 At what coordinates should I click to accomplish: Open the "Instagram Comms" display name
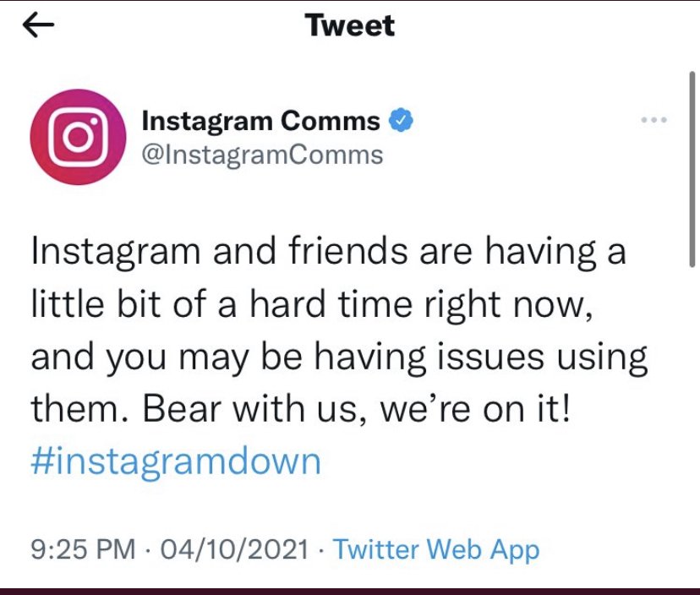pos(260,122)
